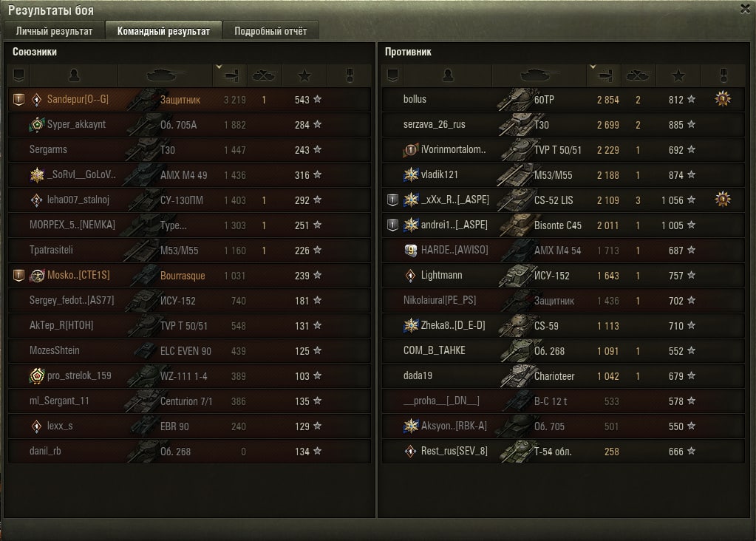The width and height of the screenshot is (756, 541).
Task: Click bollus's battle hero medal
Action: click(x=722, y=99)
